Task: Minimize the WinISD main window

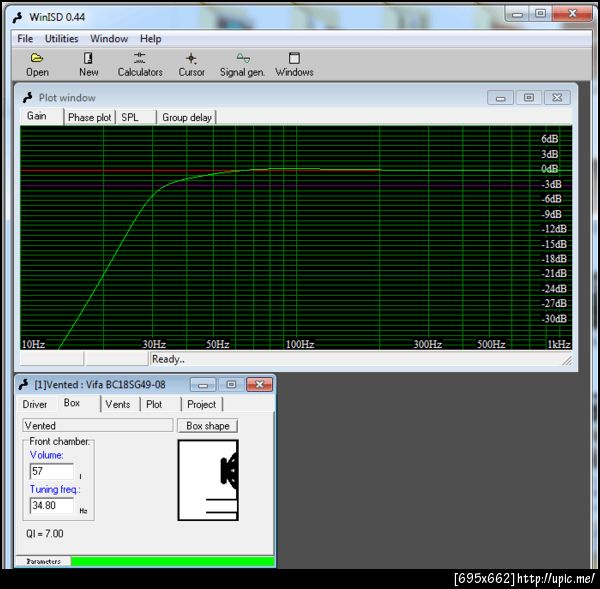Action: point(517,14)
